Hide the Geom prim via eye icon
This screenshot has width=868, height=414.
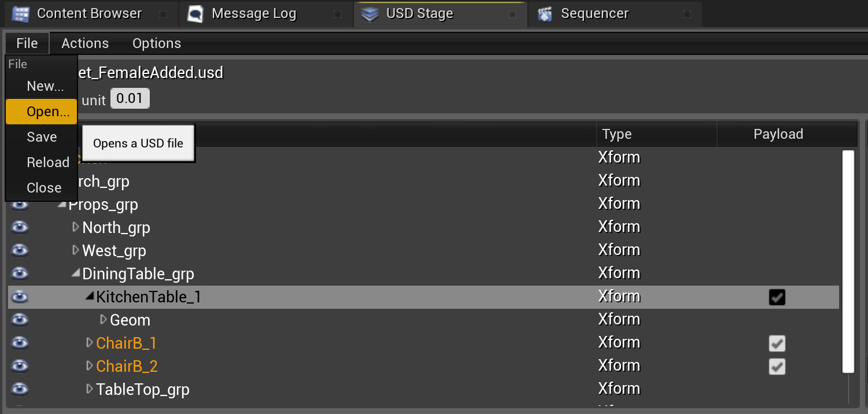coord(20,320)
